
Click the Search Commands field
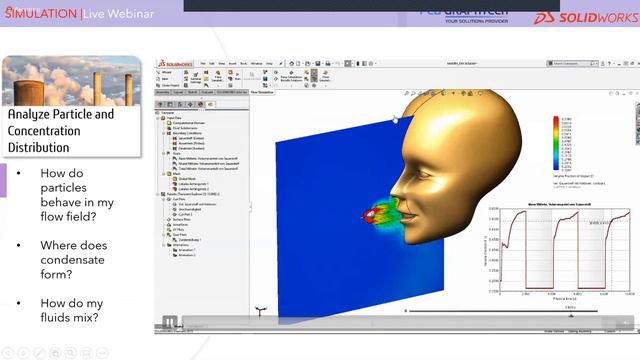click(x=573, y=63)
